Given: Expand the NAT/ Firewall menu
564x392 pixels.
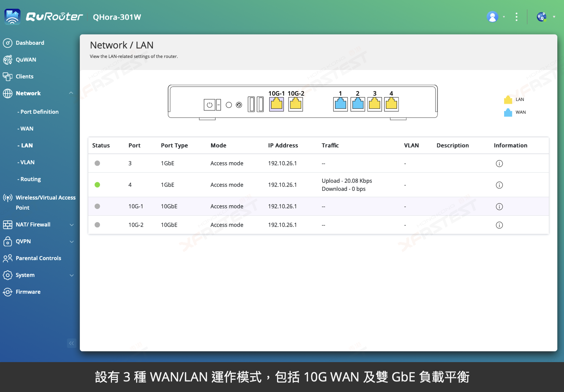Looking at the screenshot, I should pyautogui.click(x=71, y=225).
